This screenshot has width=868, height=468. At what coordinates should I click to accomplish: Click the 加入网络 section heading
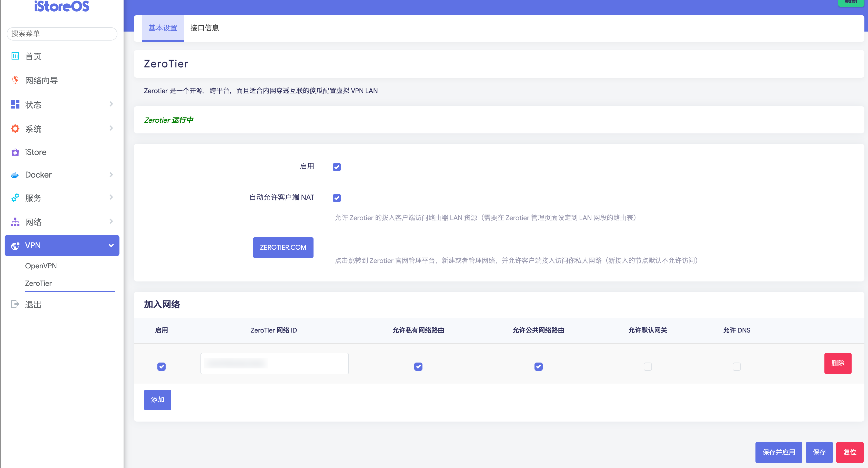coord(162,304)
